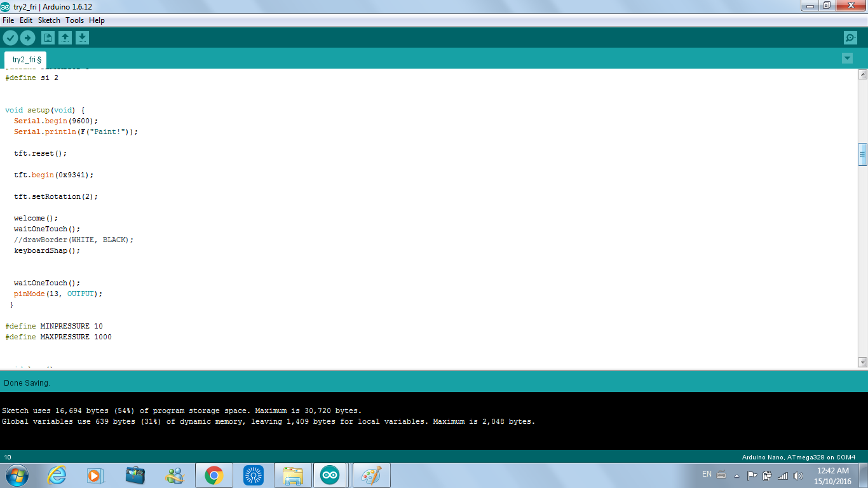Screen dimensions: 868x488
Task: Open the Edit menu
Action: (x=26, y=20)
